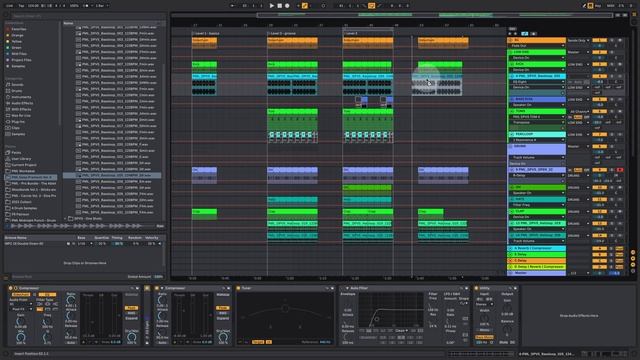640x360 pixels.
Task: Toggle the Utility device's power switch
Action: coord(476,288)
